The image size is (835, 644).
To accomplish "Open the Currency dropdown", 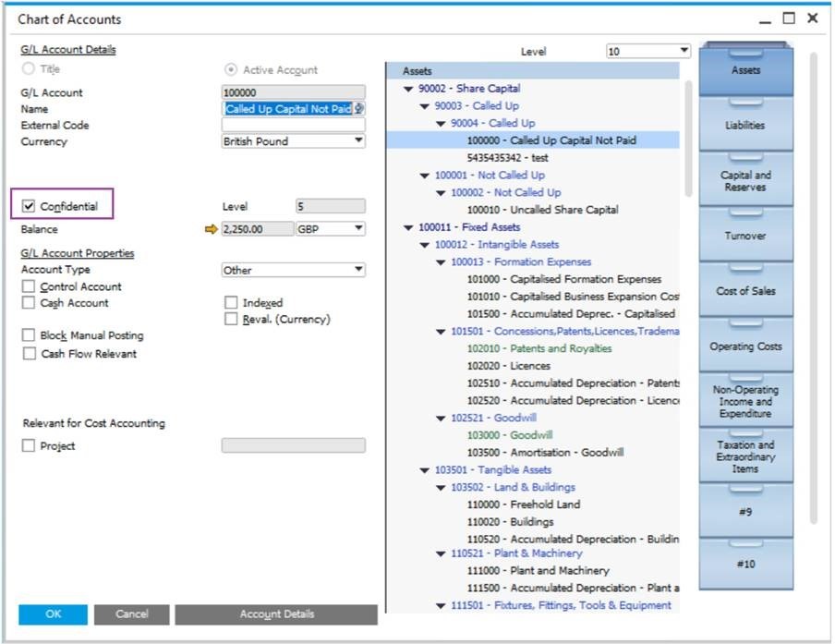I will pyautogui.click(x=358, y=141).
